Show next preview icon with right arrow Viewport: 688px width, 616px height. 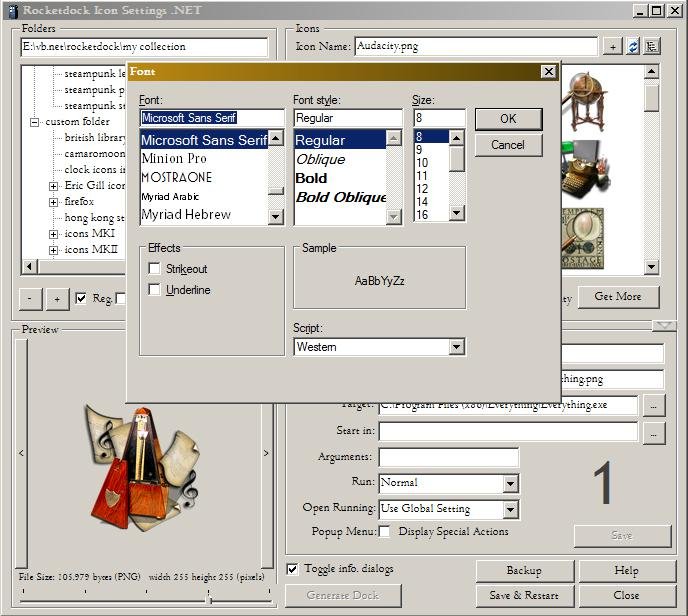pyautogui.click(x=266, y=453)
